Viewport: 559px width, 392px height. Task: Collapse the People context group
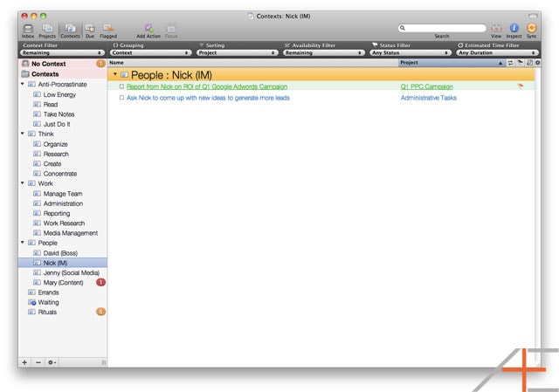[23, 243]
